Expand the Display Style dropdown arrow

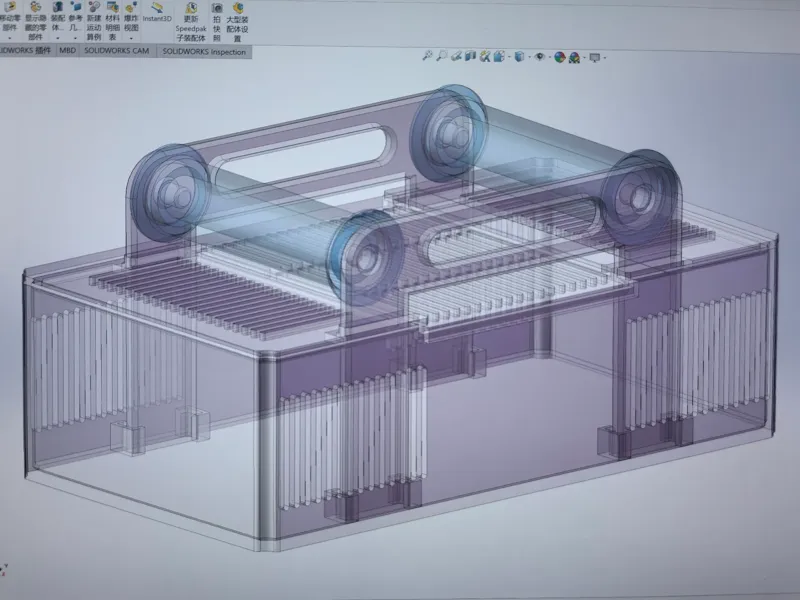coord(530,57)
